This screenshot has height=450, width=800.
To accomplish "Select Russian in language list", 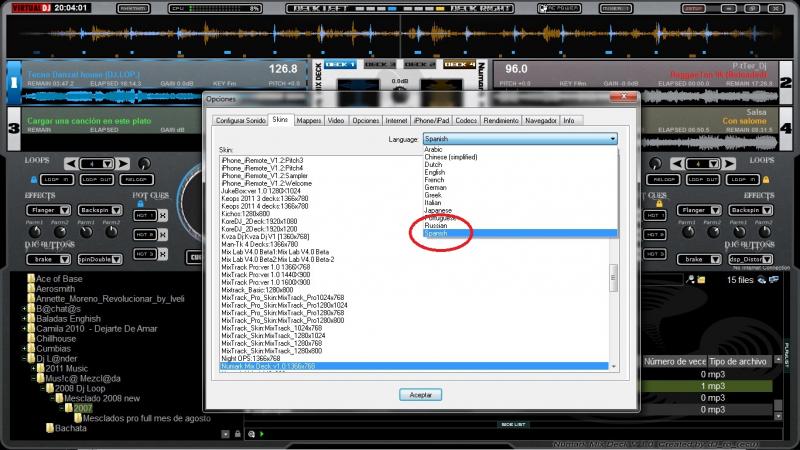I will point(436,226).
